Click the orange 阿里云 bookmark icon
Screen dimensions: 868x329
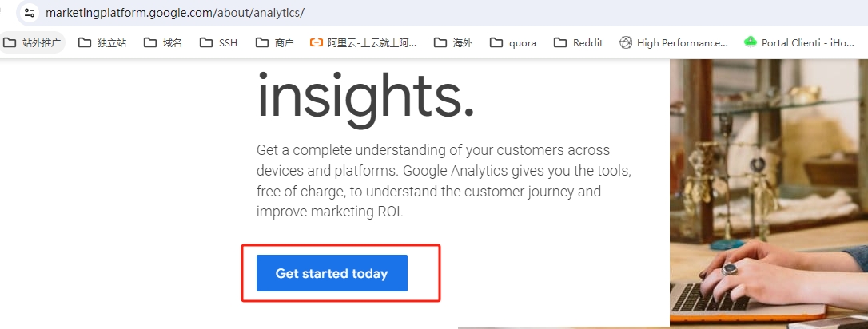click(316, 42)
